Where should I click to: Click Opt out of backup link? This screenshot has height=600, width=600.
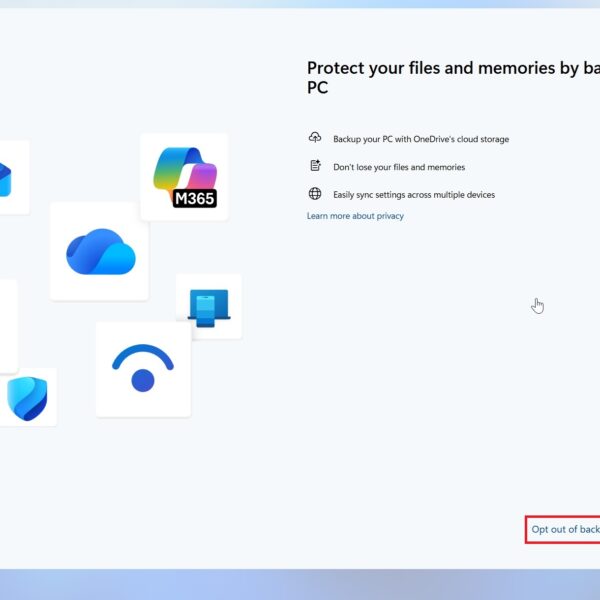[566, 529]
